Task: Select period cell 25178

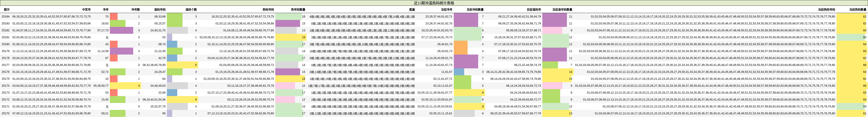Action: 6,58
